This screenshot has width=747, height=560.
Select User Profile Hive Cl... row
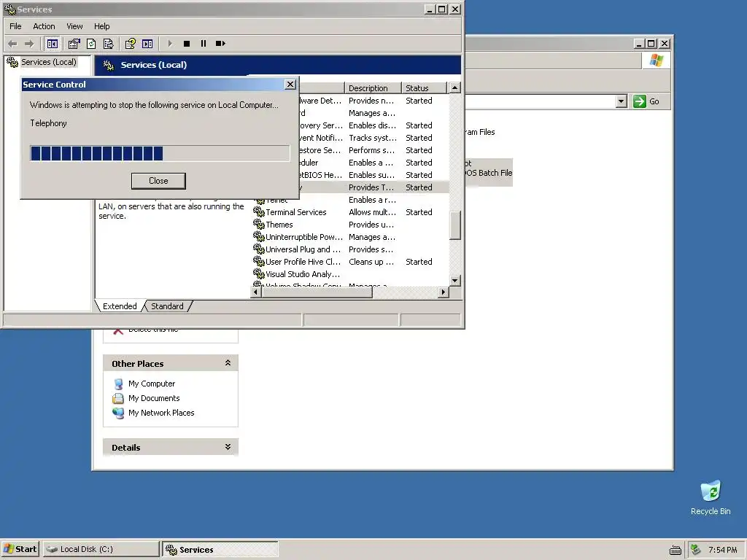pyautogui.click(x=350, y=262)
